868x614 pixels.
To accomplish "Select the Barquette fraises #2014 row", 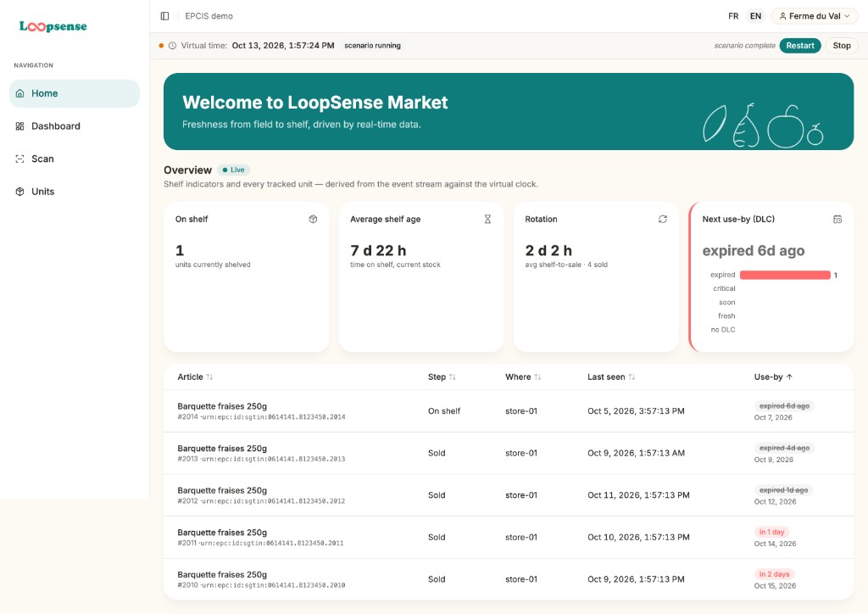I will pos(509,411).
